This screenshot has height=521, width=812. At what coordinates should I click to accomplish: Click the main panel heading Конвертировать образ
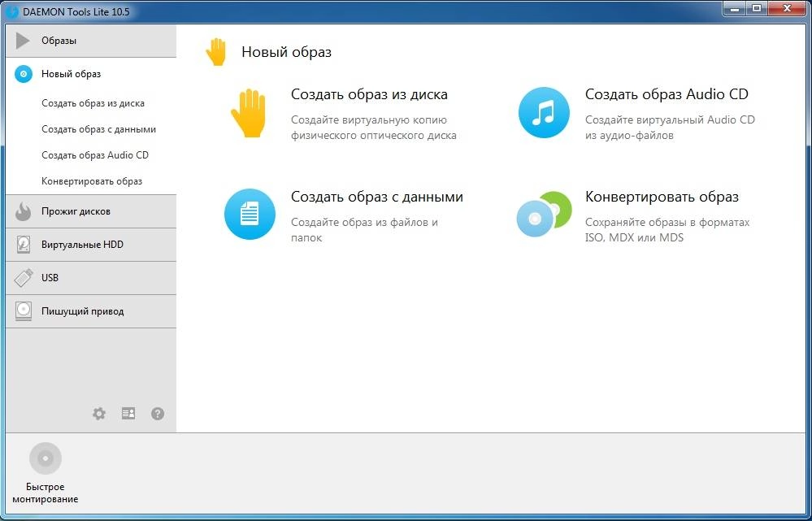pos(662,197)
